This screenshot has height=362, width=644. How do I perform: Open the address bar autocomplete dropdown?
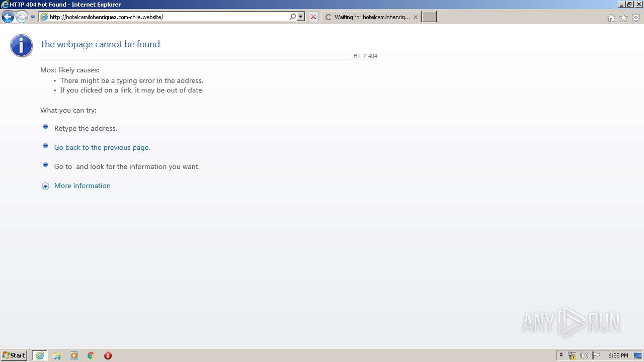(x=301, y=17)
